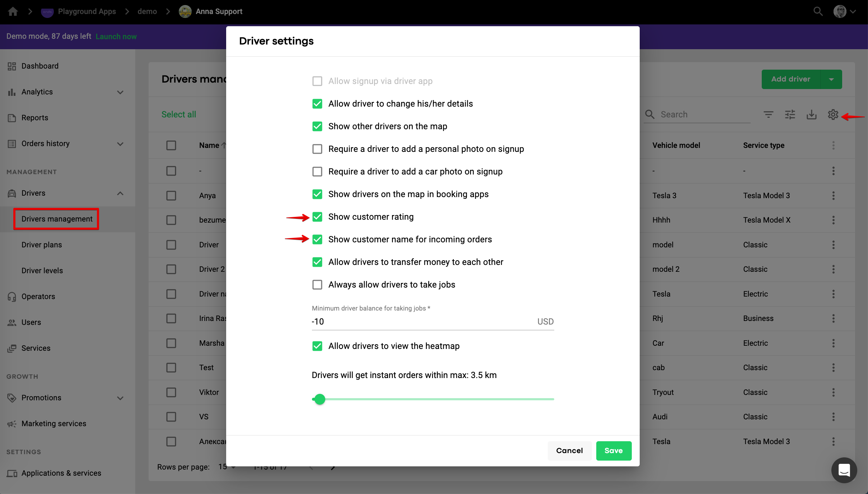Open the driver settings gear icon
Viewport: 868px width, 494px height.
click(833, 115)
